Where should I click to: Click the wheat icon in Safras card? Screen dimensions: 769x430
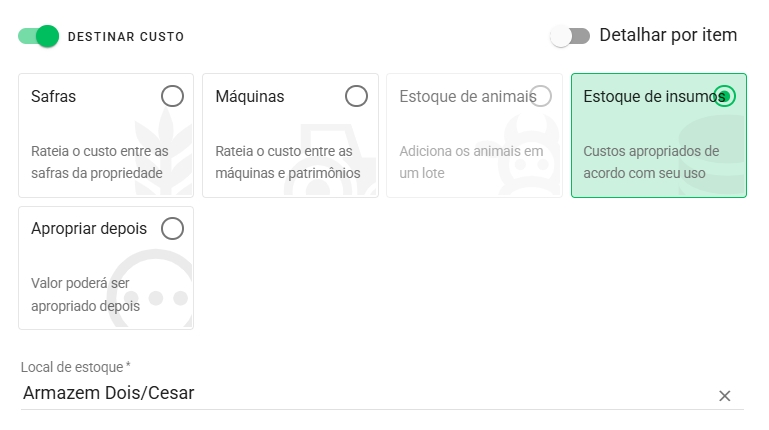(163, 152)
